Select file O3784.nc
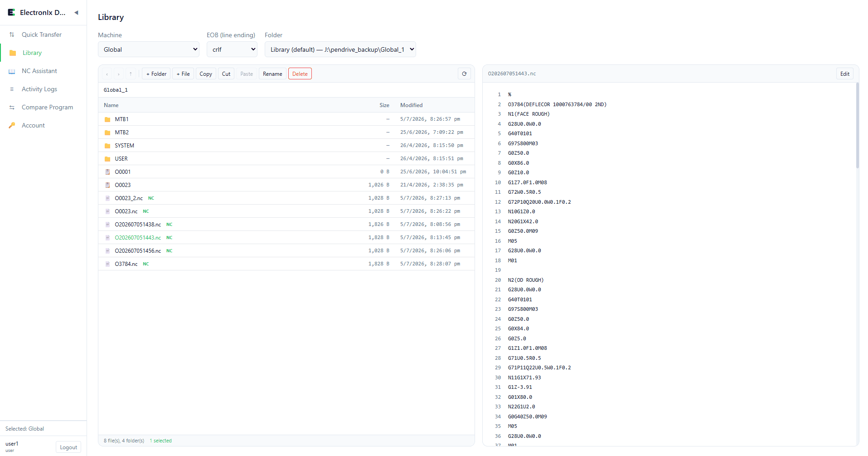This screenshot has width=868, height=456. [x=286, y=264]
